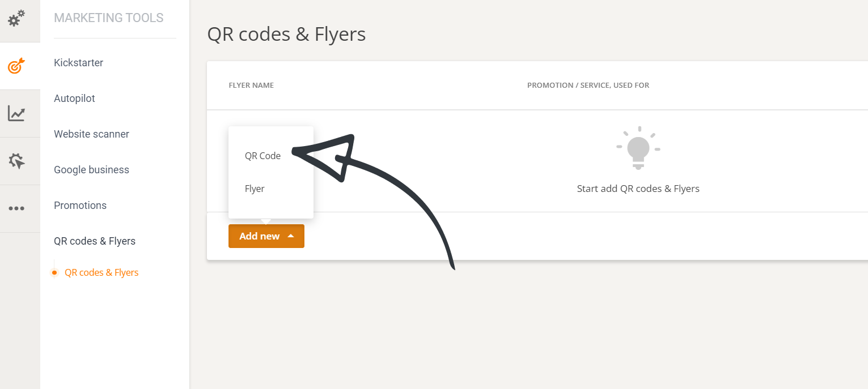Select Google business menu item
This screenshot has height=389, width=868.
click(x=91, y=170)
